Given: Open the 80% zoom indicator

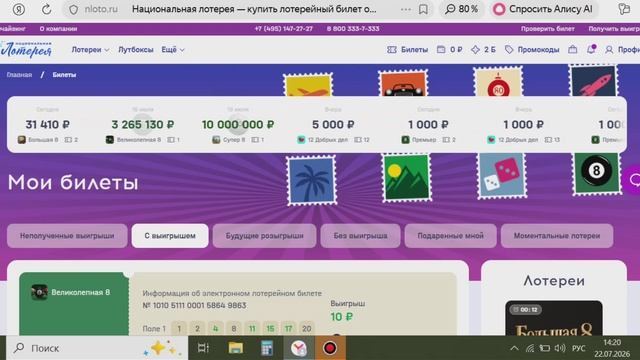Looking at the screenshot, I should point(462,9).
